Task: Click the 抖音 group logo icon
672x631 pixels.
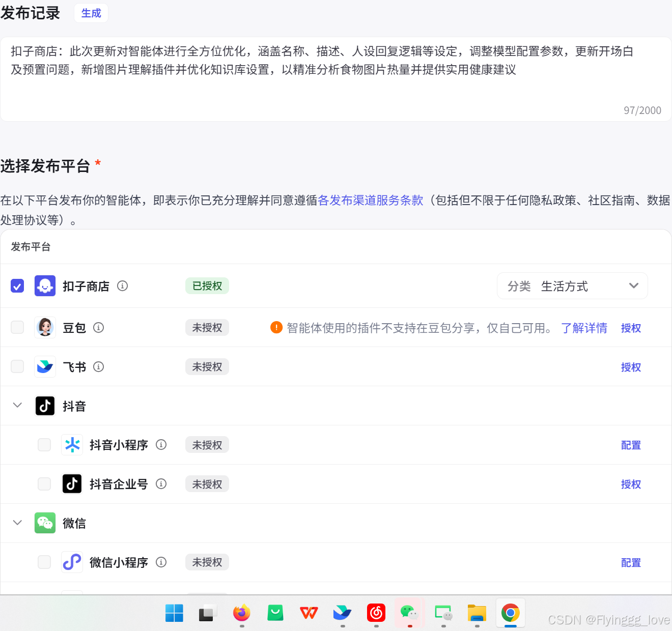Action: pos(45,406)
